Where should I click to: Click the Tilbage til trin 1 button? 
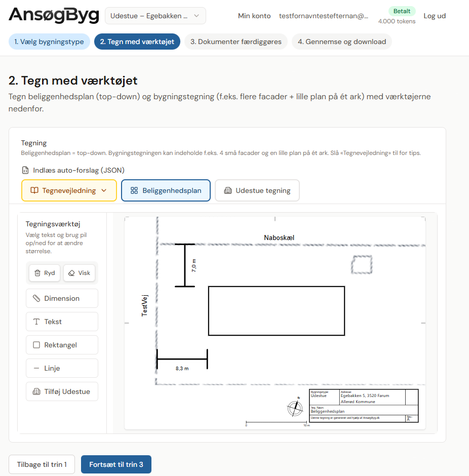click(x=42, y=464)
